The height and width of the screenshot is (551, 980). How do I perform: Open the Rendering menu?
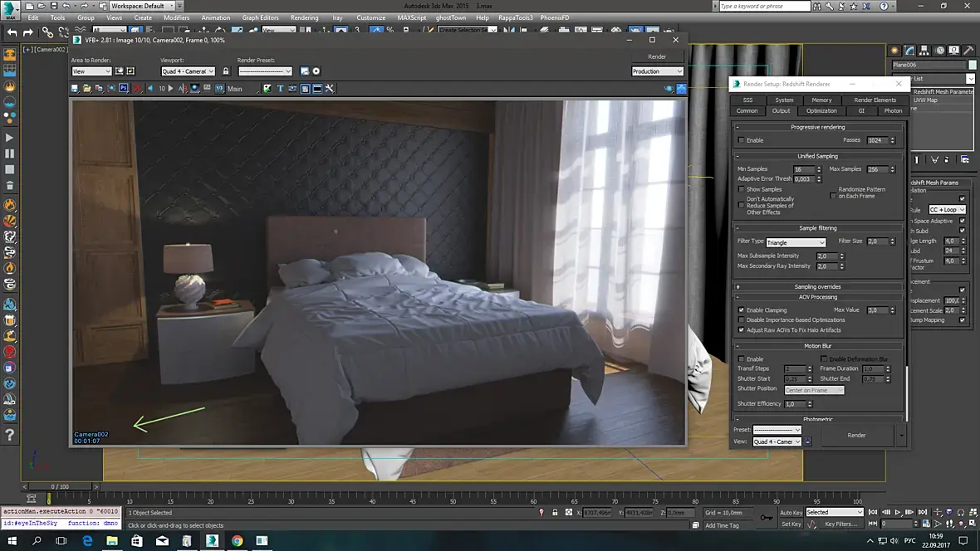[304, 17]
